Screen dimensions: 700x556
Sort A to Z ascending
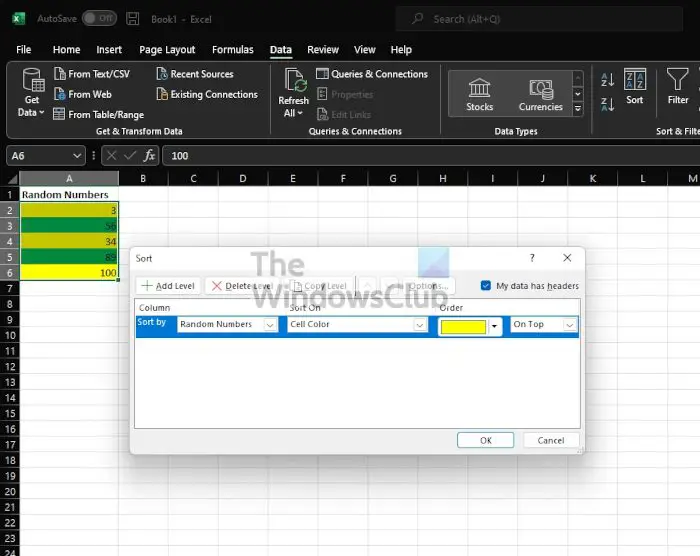click(608, 80)
